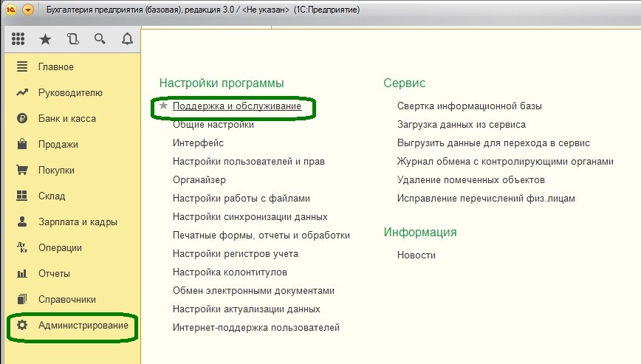Open Общие настройки
641x364 pixels.
pyautogui.click(x=213, y=125)
